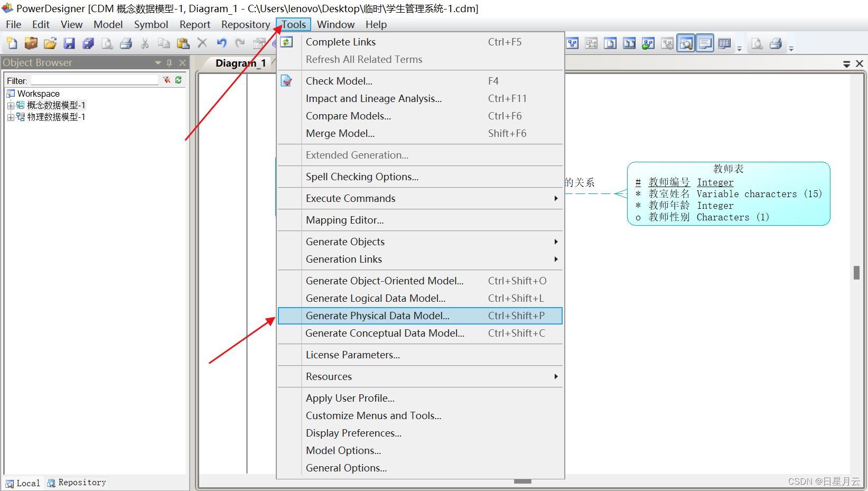Switch to the Repository tab at bottom

click(77, 483)
